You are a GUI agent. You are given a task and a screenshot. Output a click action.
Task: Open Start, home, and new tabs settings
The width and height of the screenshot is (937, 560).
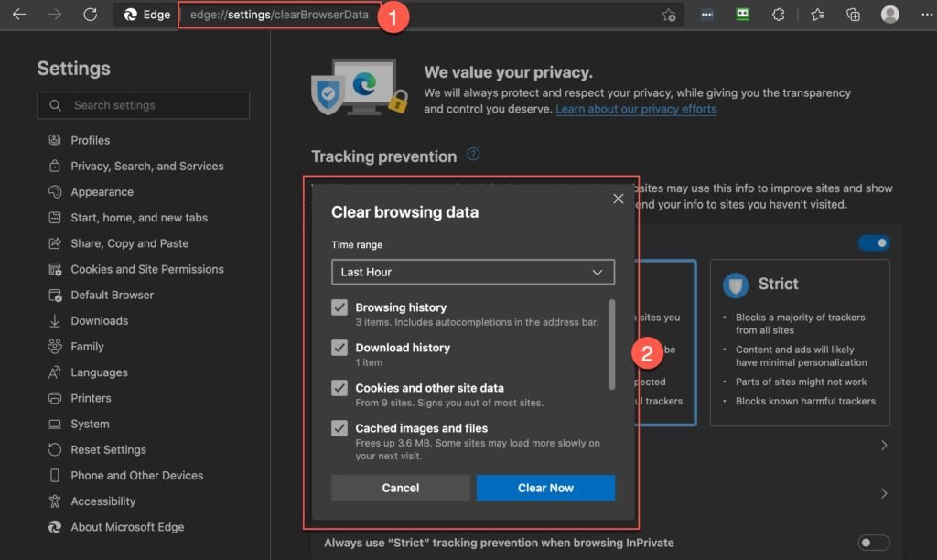click(x=139, y=218)
